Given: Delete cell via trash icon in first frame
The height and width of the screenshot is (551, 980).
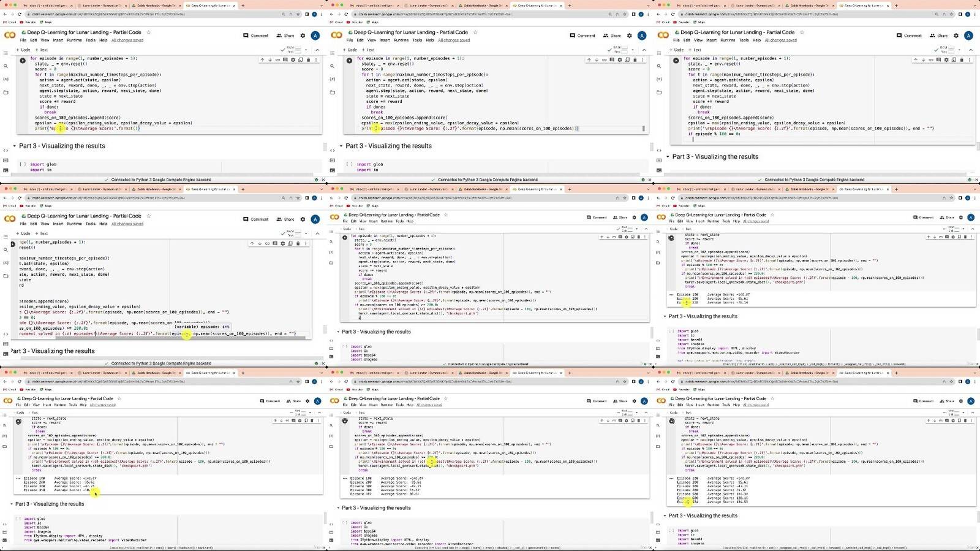Looking at the screenshot, I should pyautogui.click(x=307, y=60).
